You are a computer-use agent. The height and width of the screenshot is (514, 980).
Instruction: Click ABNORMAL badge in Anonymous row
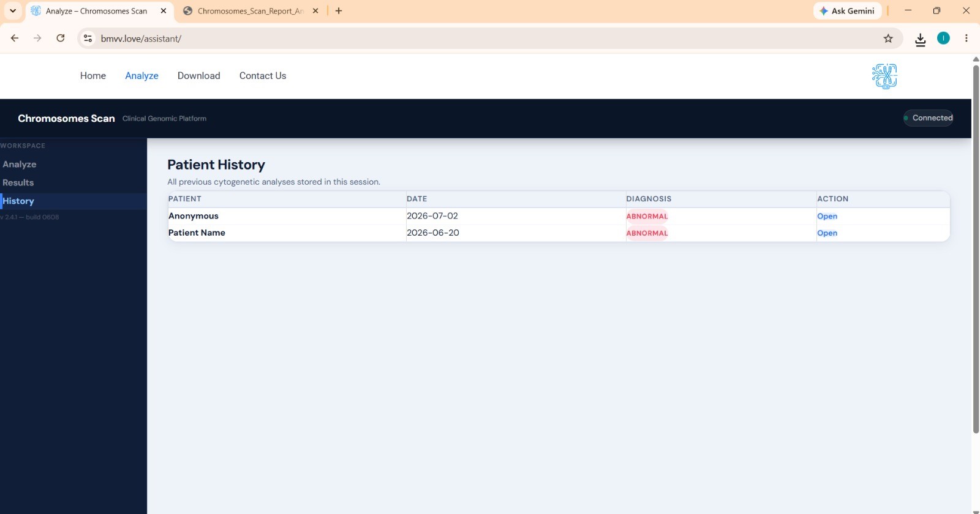point(647,217)
